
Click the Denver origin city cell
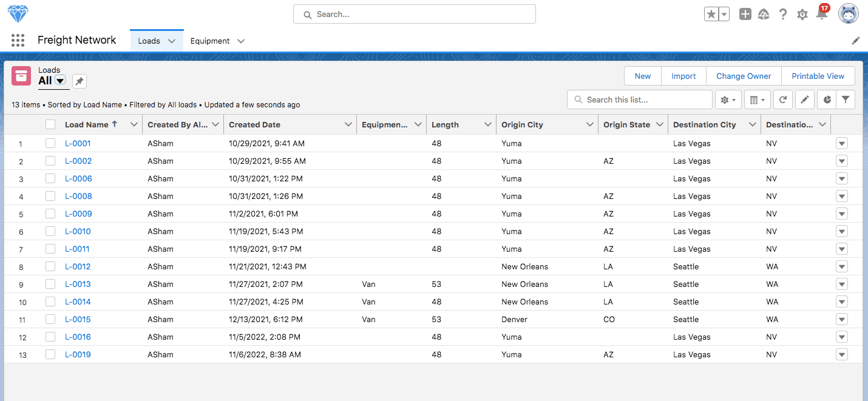pos(515,319)
